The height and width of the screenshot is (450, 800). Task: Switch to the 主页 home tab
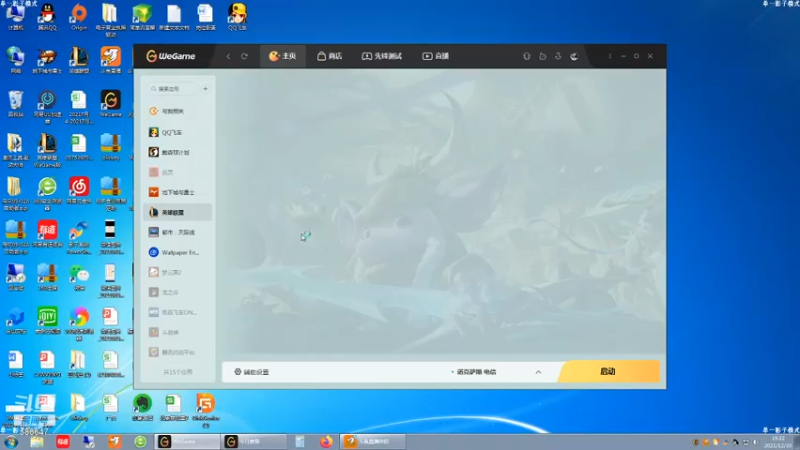(283, 56)
